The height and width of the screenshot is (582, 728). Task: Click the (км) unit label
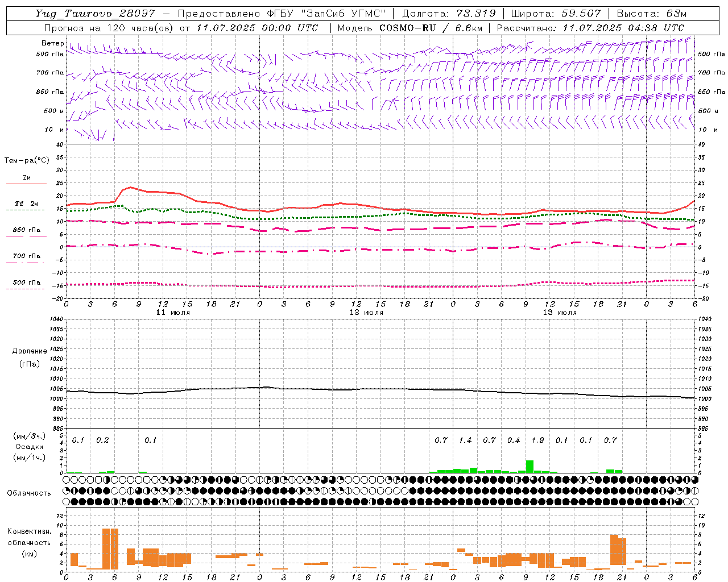30,553
